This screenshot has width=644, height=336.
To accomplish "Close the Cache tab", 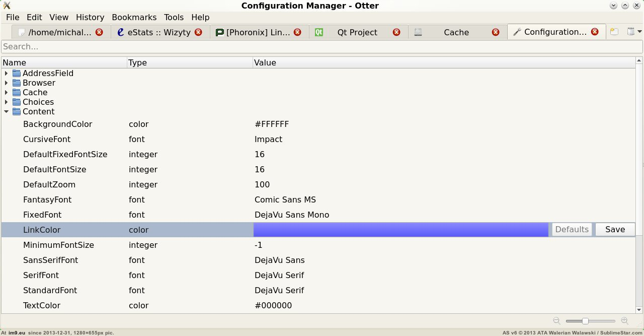I will tap(496, 32).
